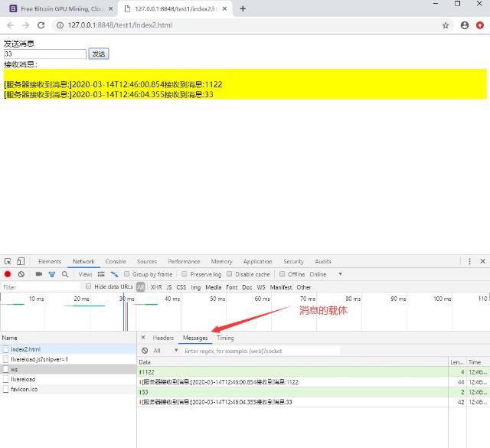Open the Online throttling dropdown
The height and width of the screenshot is (448, 490).
tap(325, 274)
